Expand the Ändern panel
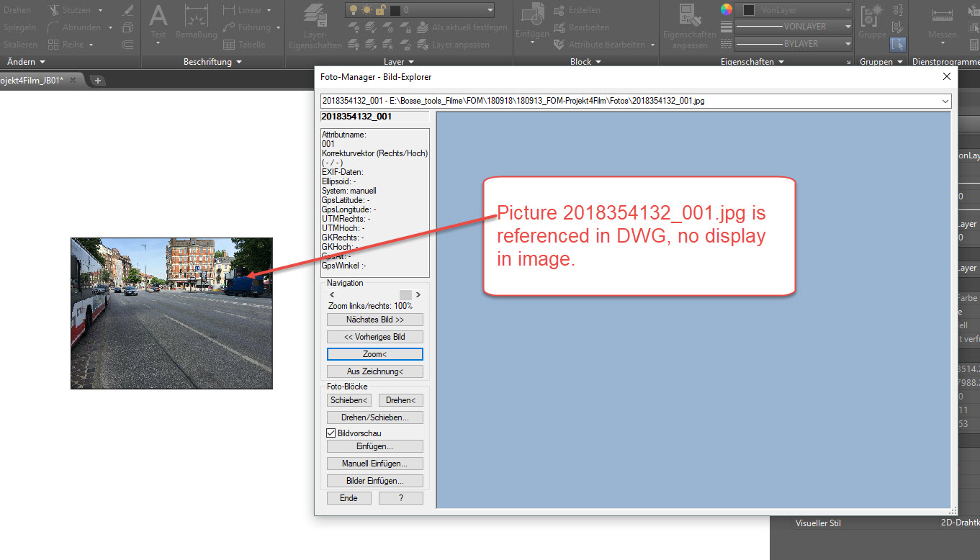Image resolution: width=980 pixels, height=560 pixels. click(26, 62)
